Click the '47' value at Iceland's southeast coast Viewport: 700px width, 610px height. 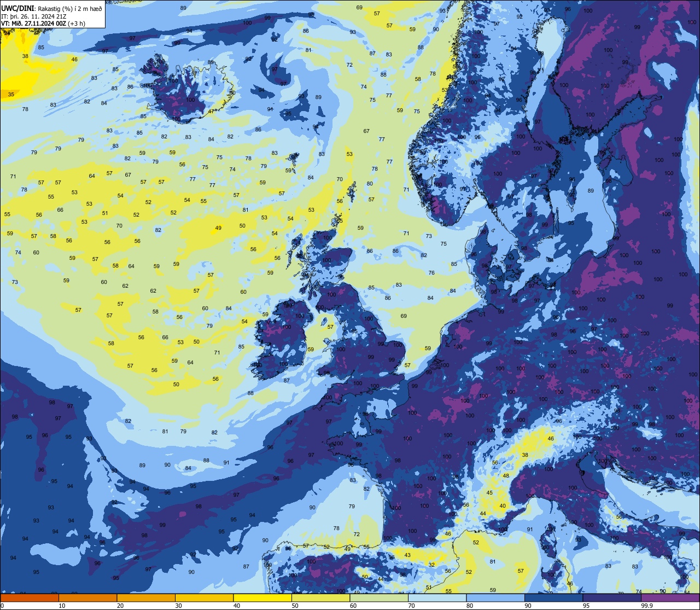coord(212,112)
